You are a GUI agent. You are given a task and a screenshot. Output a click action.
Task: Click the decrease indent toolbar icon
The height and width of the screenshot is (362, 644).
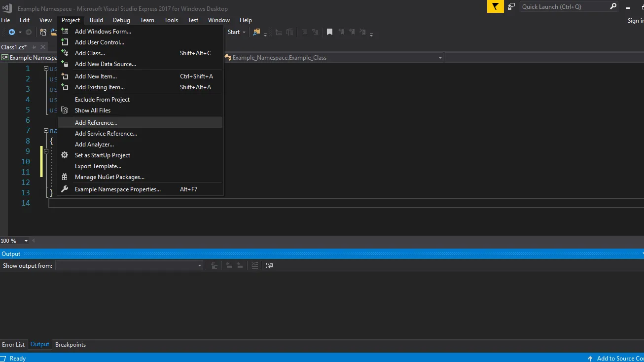pos(279,32)
